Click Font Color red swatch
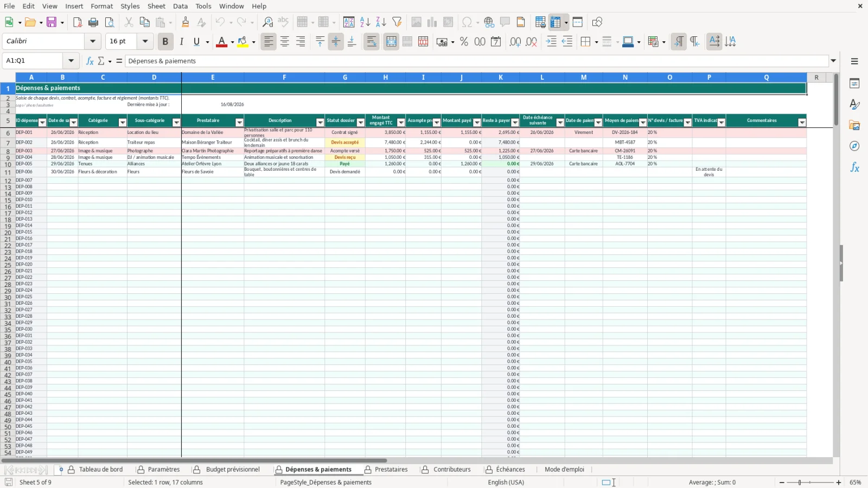This screenshot has height=488, width=868. click(221, 42)
